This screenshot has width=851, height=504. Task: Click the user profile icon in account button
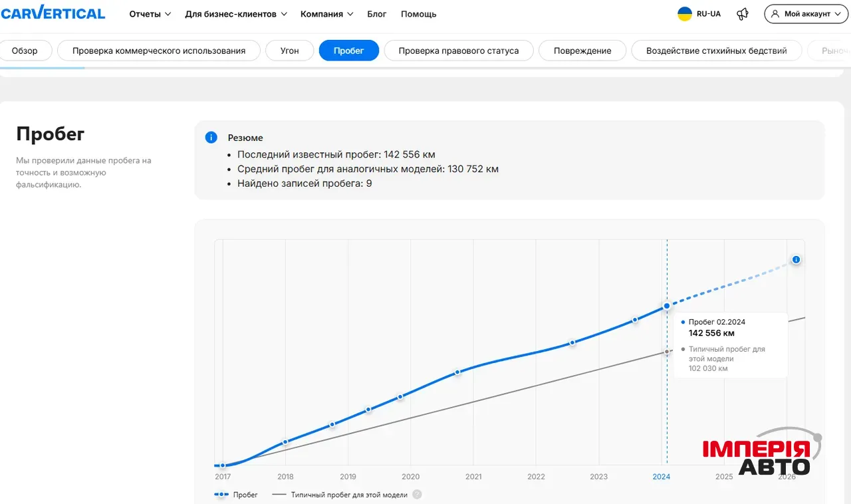(x=775, y=14)
